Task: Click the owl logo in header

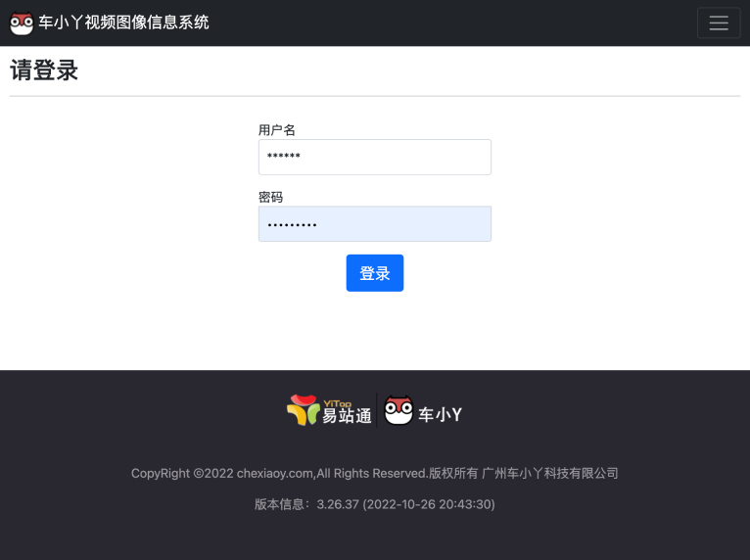Action: [22, 23]
